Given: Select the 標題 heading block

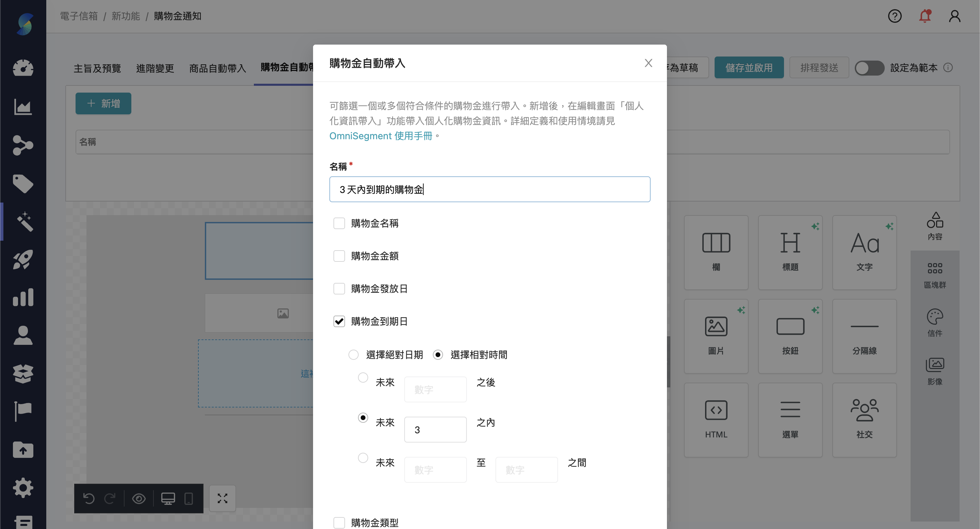Looking at the screenshot, I should 790,251.
